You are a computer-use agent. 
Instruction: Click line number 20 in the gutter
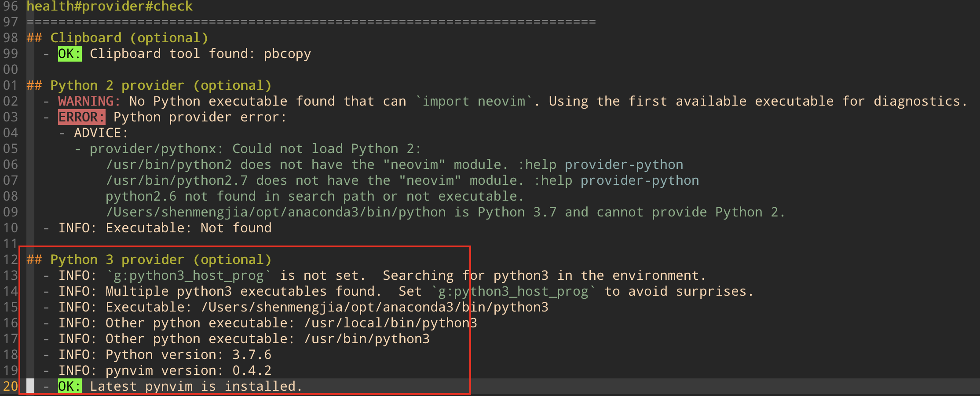click(11, 386)
